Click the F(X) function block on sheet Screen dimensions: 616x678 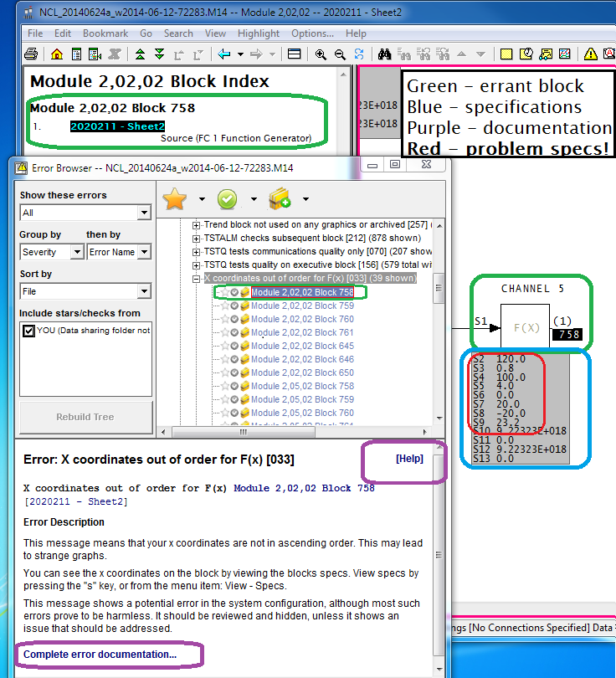(526, 327)
